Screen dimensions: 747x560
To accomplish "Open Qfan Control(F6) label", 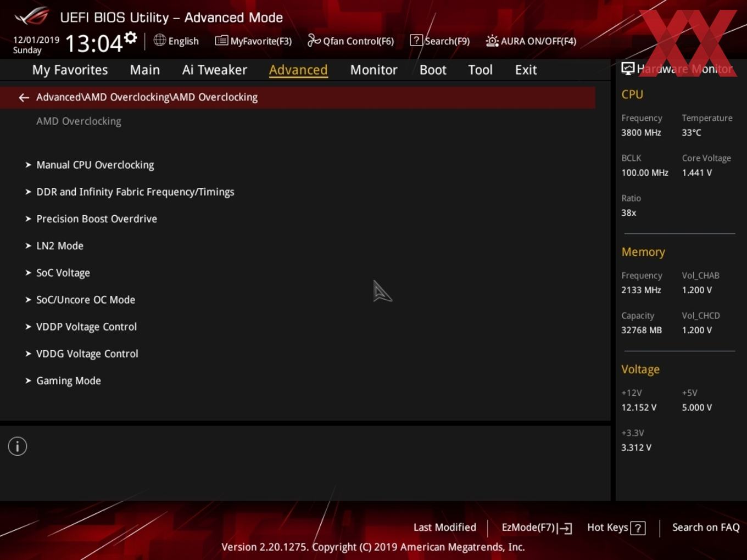I will click(358, 41).
